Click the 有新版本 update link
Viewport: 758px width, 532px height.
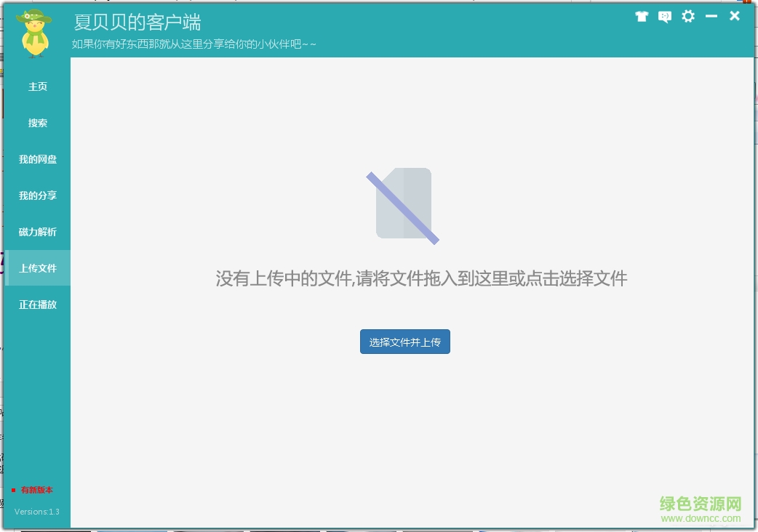coord(37,490)
